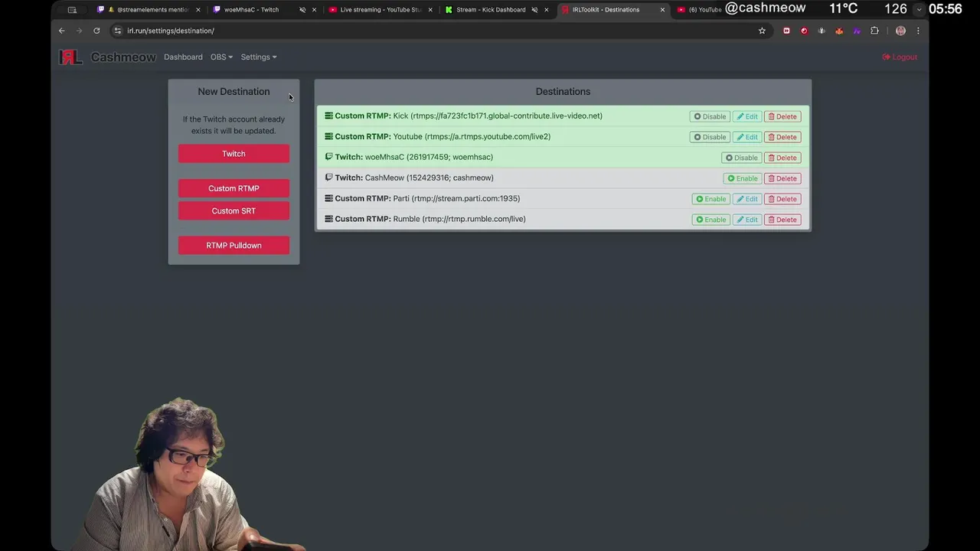Screen dimensions: 980x551
Task: Add a new Custom SRT destination
Action: [x=234, y=210]
